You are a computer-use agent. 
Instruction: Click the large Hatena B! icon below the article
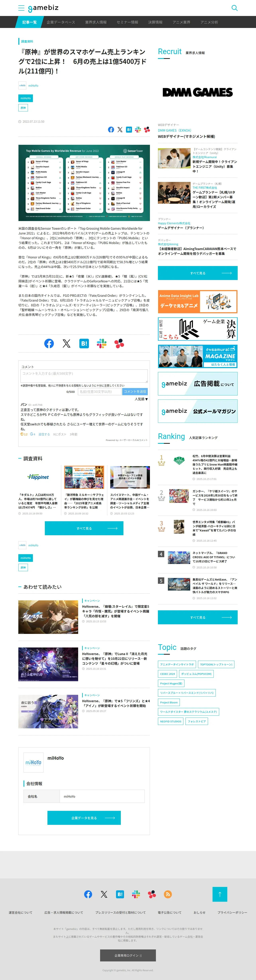[x=84, y=344]
